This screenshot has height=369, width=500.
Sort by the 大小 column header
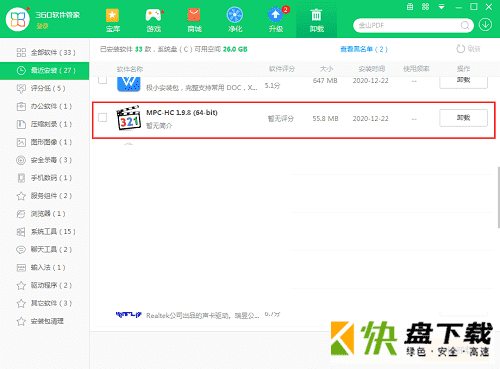[326, 69]
